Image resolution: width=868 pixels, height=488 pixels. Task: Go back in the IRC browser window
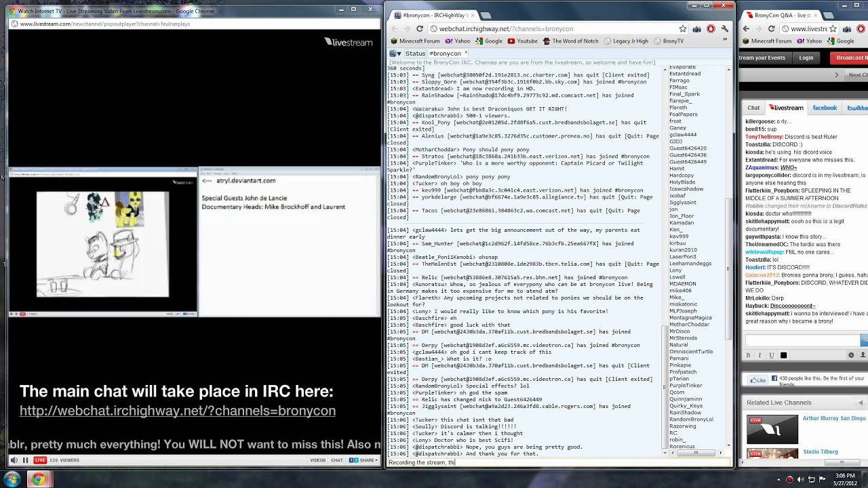tap(393, 28)
